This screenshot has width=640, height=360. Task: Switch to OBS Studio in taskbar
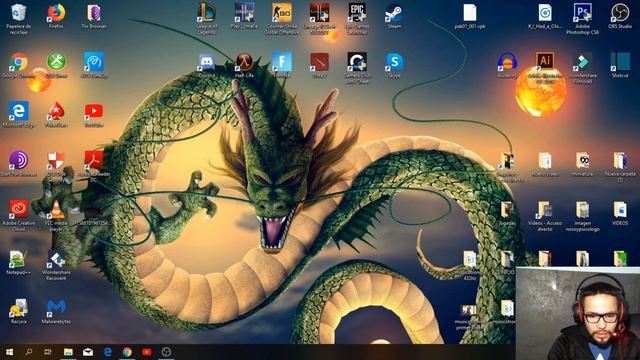pos(166,352)
